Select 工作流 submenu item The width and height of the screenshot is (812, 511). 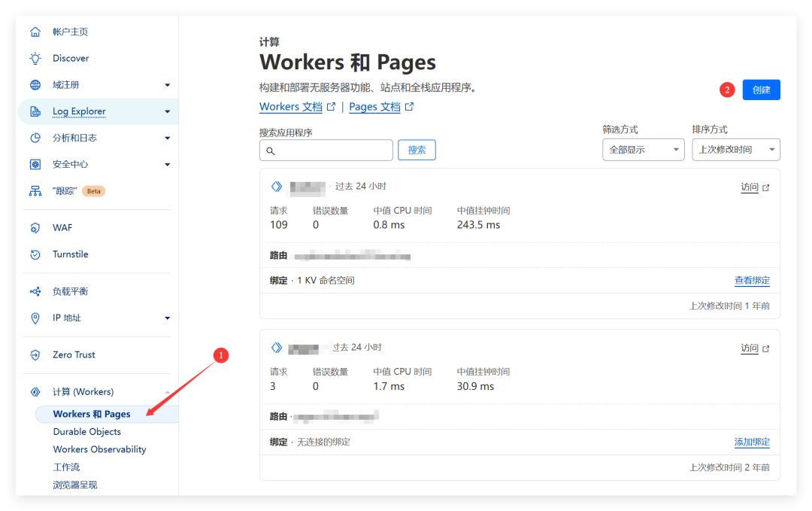[x=66, y=467]
